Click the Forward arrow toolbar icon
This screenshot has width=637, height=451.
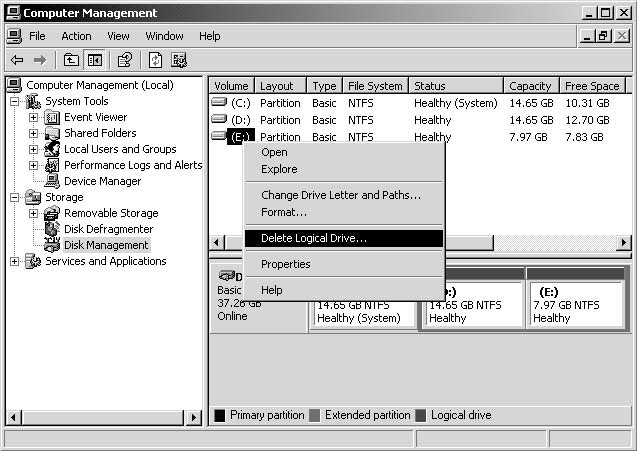40,60
